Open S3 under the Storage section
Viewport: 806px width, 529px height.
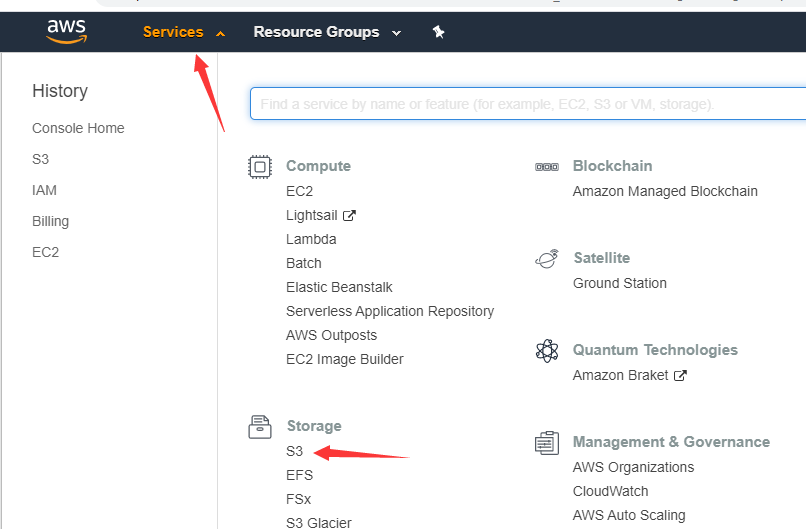(294, 451)
